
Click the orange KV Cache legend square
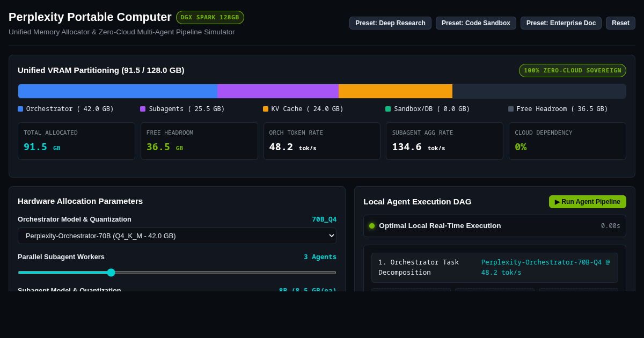266,109
